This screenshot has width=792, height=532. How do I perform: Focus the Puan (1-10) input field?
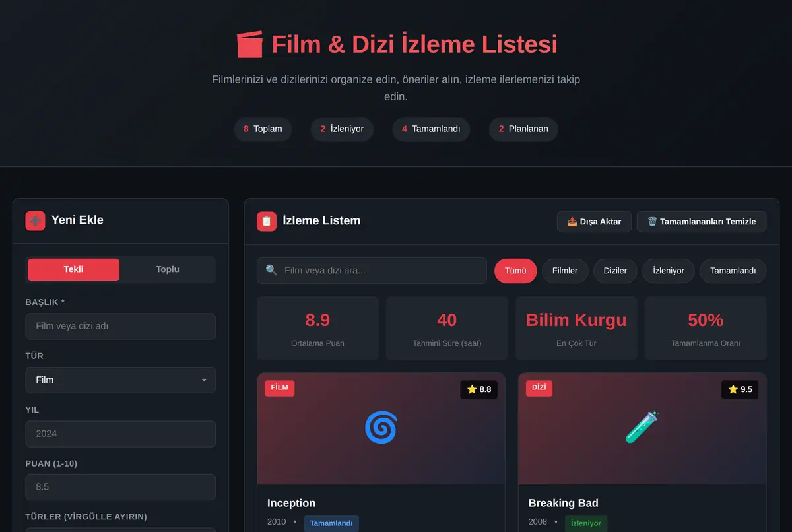(121, 487)
